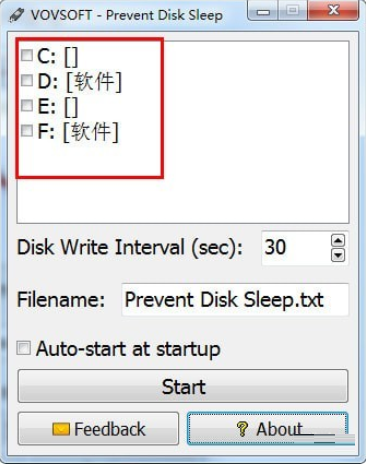The image size is (366, 464).
Task: Decrease disk write interval with down arrow
Action: coord(338,255)
